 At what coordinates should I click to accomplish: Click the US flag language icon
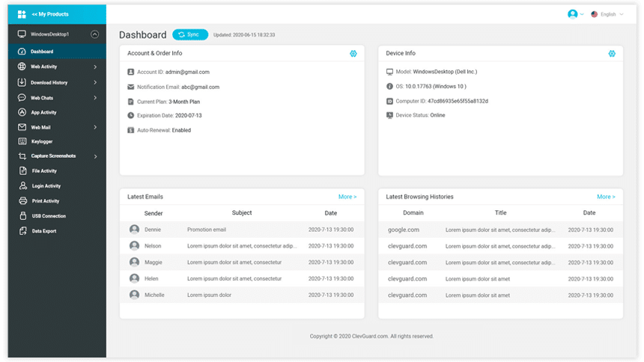(595, 14)
